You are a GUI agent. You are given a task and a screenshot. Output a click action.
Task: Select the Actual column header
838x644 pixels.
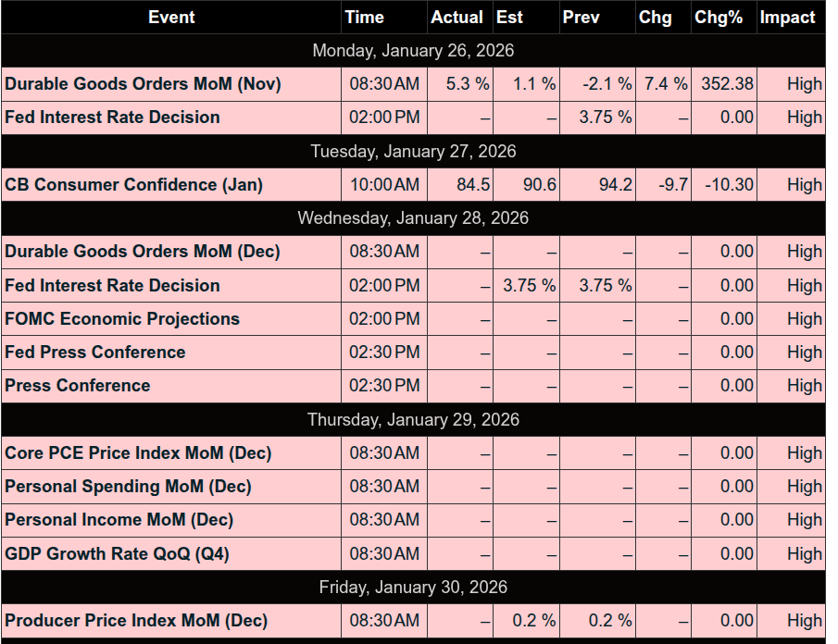[x=457, y=18]
